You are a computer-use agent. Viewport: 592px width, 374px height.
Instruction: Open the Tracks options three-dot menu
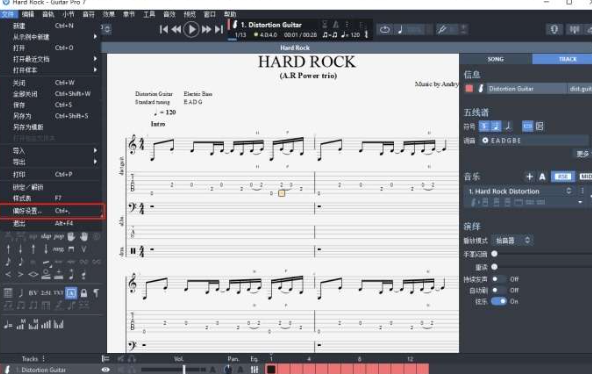44,358
